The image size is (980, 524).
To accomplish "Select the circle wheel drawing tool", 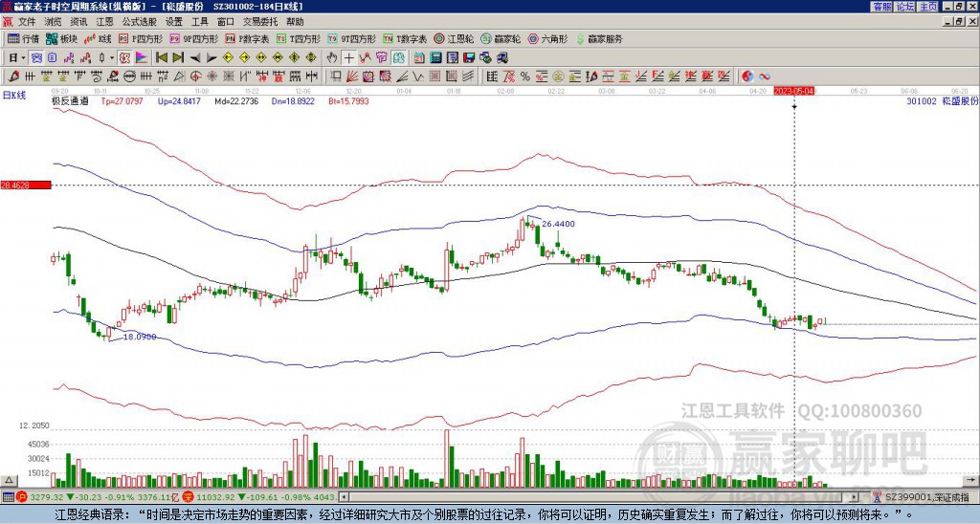I will point(129,76).
